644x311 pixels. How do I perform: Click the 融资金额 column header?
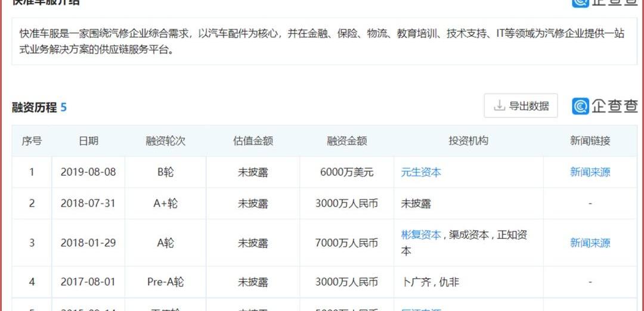pos(346,141)
